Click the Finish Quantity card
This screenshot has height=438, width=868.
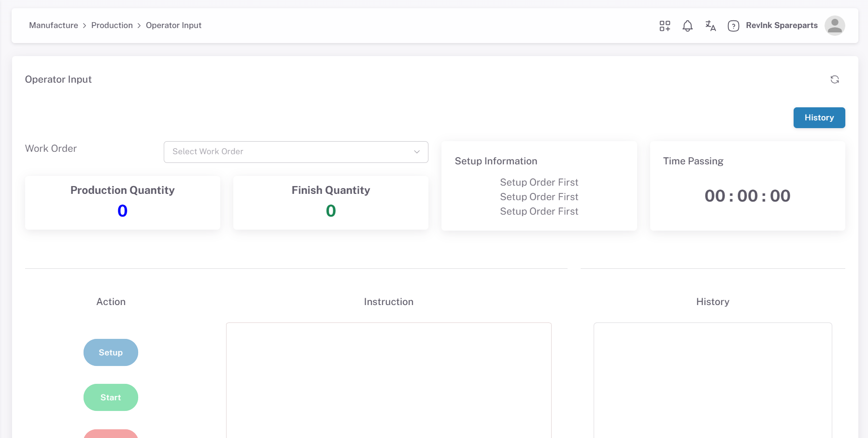(330, 202)
